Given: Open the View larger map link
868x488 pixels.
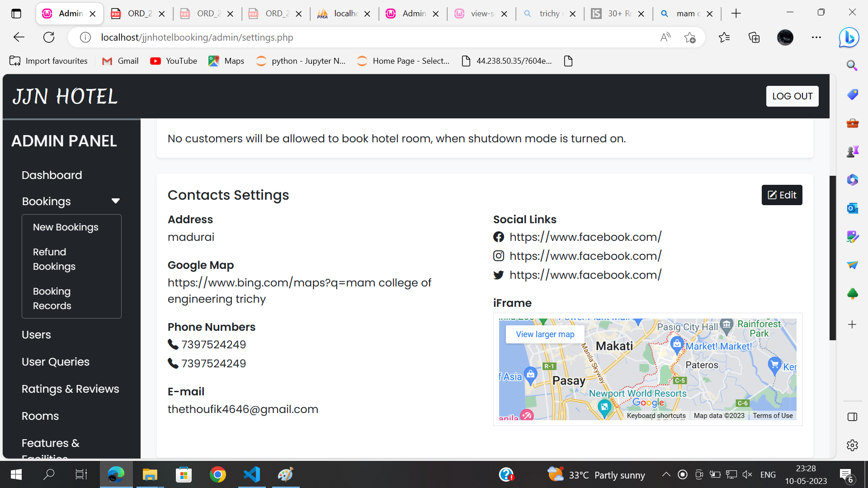Looking at the screenshot, I should click(545, 334).
